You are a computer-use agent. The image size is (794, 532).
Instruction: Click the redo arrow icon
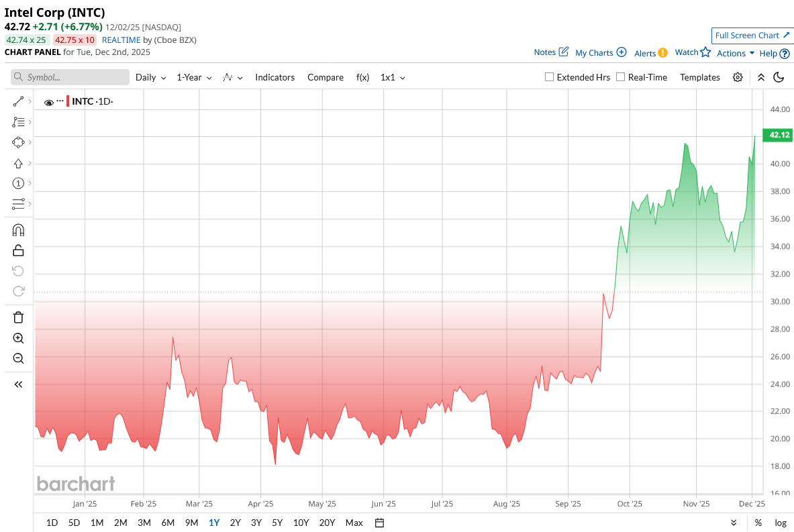tap(18, 291)
